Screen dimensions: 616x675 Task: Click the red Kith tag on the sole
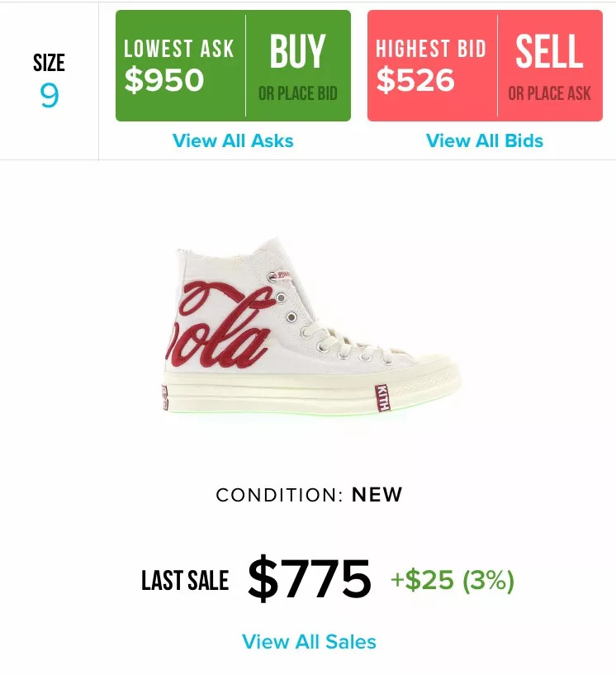click(381, 398)
